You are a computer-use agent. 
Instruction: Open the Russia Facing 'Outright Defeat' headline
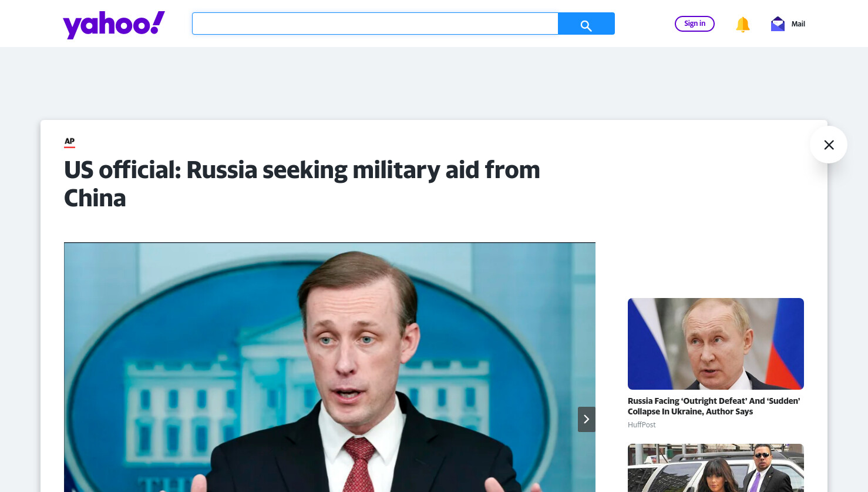tap(714, 406)
